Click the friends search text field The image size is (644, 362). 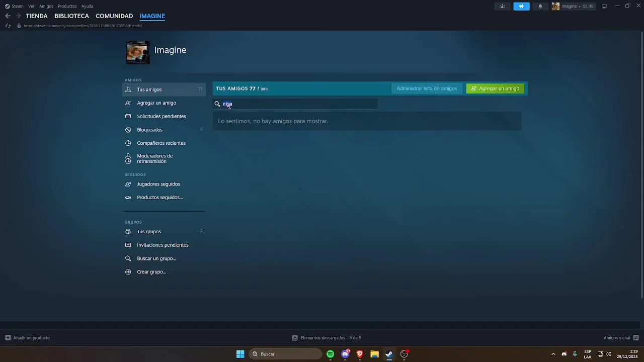pos(295,104)
